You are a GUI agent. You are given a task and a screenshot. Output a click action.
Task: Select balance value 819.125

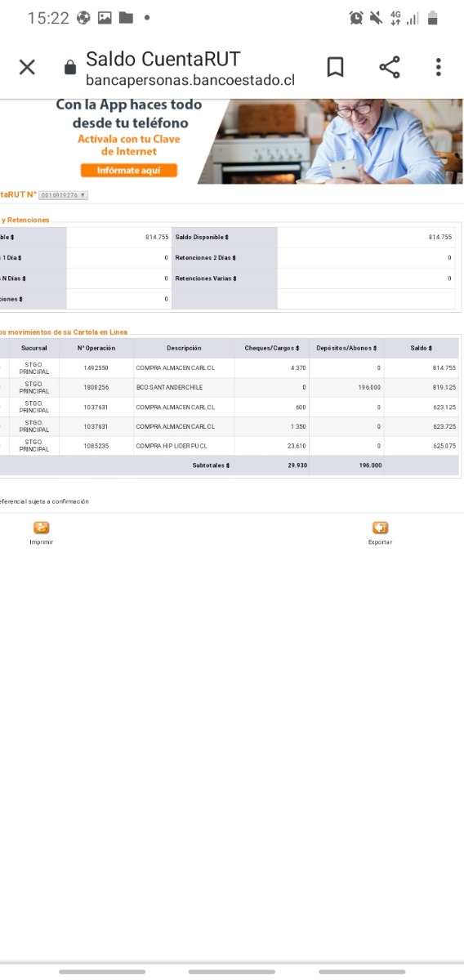coord(444,387)
